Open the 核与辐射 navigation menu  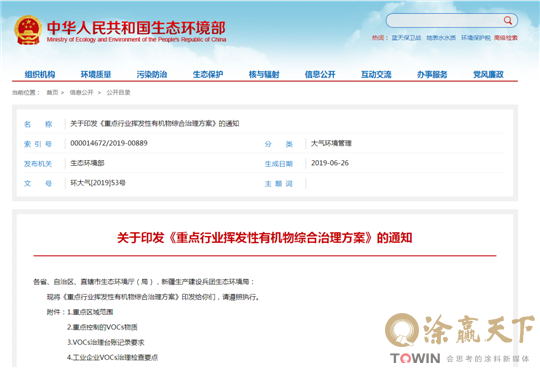click(x=264, y=74)
